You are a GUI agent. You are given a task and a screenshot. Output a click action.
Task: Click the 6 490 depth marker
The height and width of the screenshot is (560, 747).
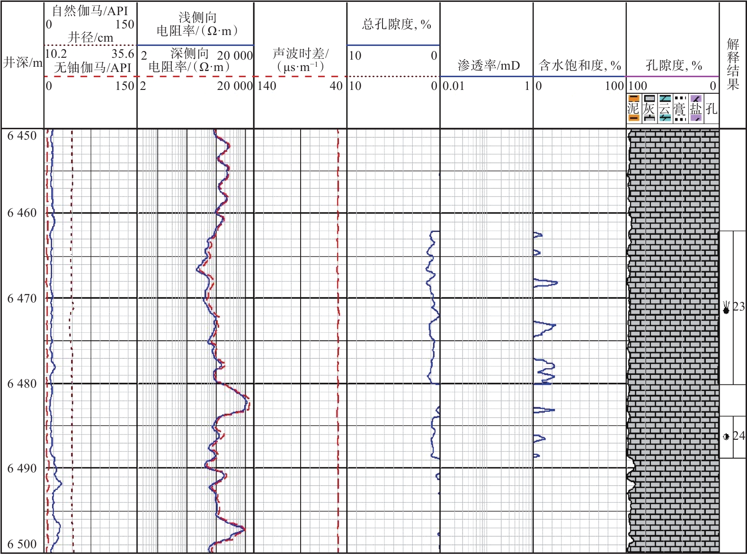click(x=22, y=468)
